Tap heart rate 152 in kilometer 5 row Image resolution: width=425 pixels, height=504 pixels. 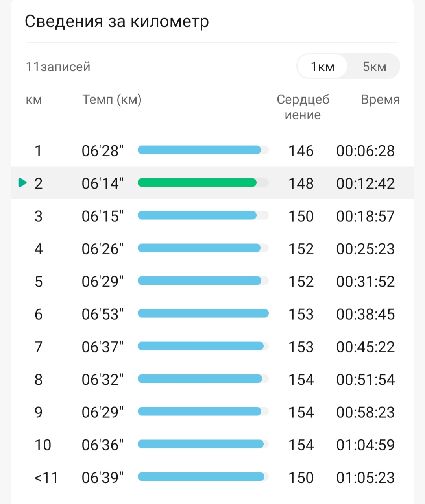click(301, 282)
